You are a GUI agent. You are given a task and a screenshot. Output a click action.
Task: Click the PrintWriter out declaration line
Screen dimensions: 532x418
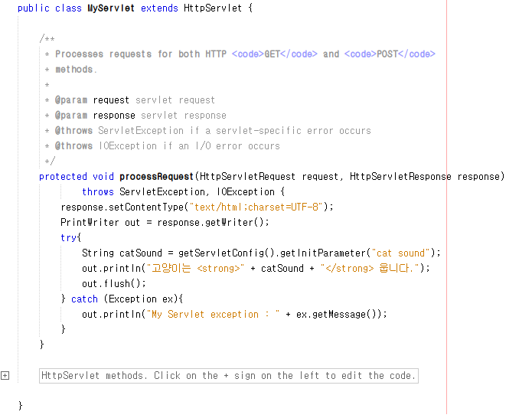click(165, 223)
